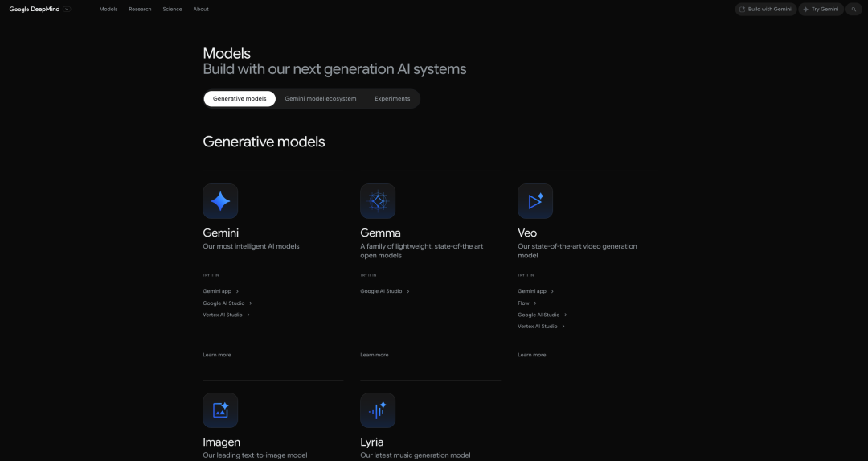This screenshot has height=461, width=868.
Task: Click the Gemini sparkle model icon
Action: click(x=220, y=201)
